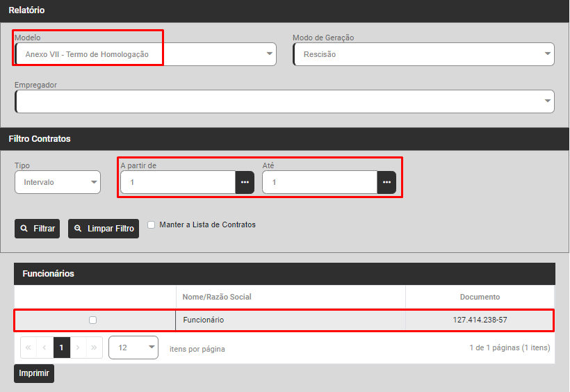Open the Tipo dropdown showing Intervalo
The width and height of the screenshot is (570, 392).
point(58,182)
